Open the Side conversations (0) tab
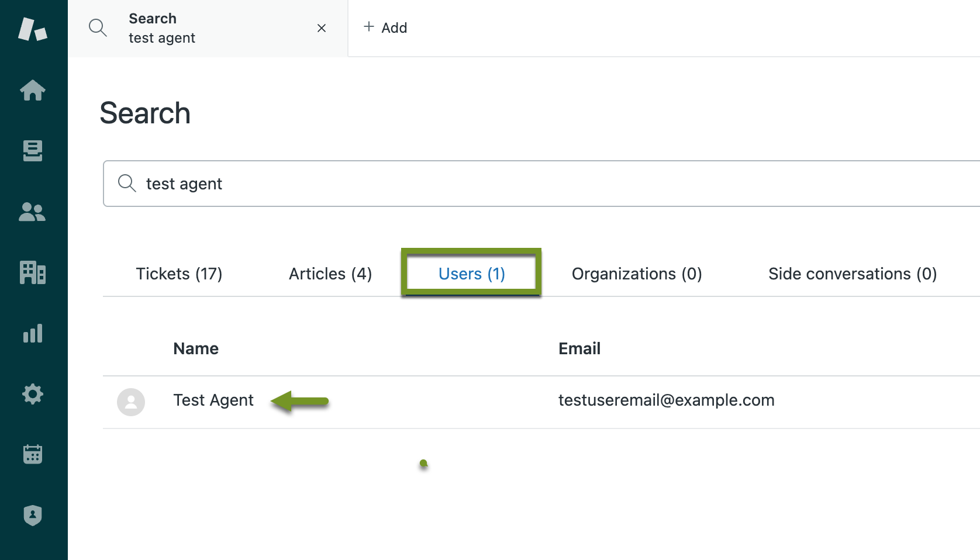The width and height of the screenshot is (980, 560). [852, 274]
